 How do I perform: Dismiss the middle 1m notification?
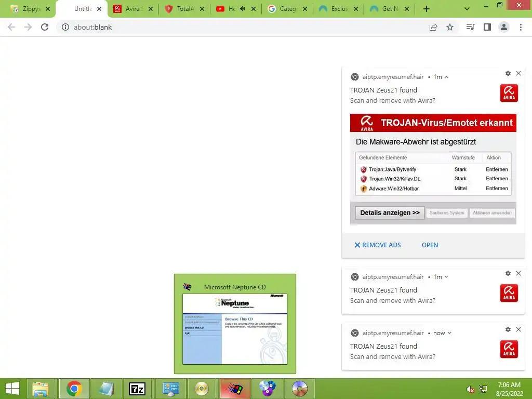(x=518, y=273)
